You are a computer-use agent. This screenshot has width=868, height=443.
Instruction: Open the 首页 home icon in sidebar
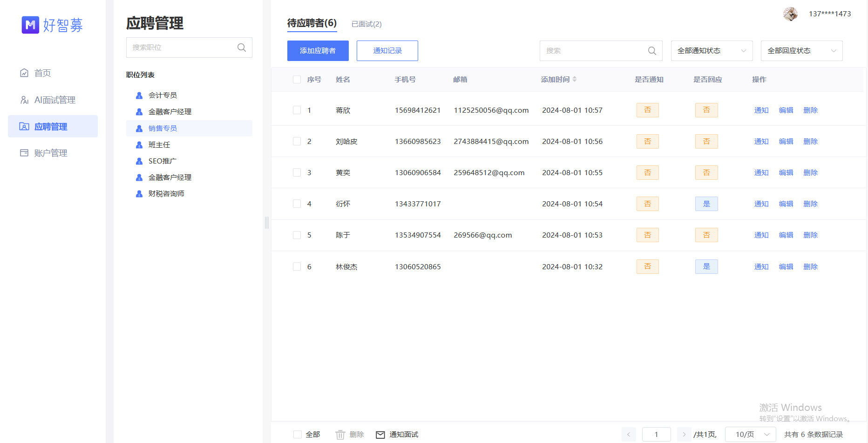pyautogui.click(x=24, y=73)
